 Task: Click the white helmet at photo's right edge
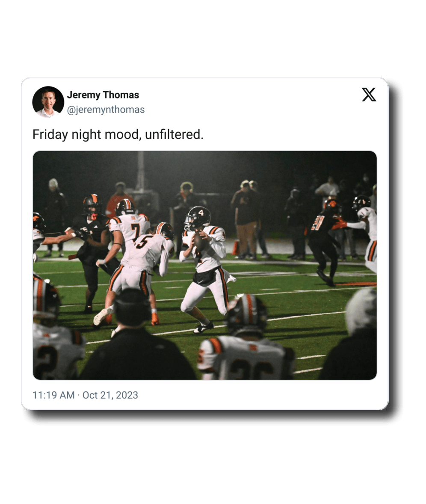point(361,311)
